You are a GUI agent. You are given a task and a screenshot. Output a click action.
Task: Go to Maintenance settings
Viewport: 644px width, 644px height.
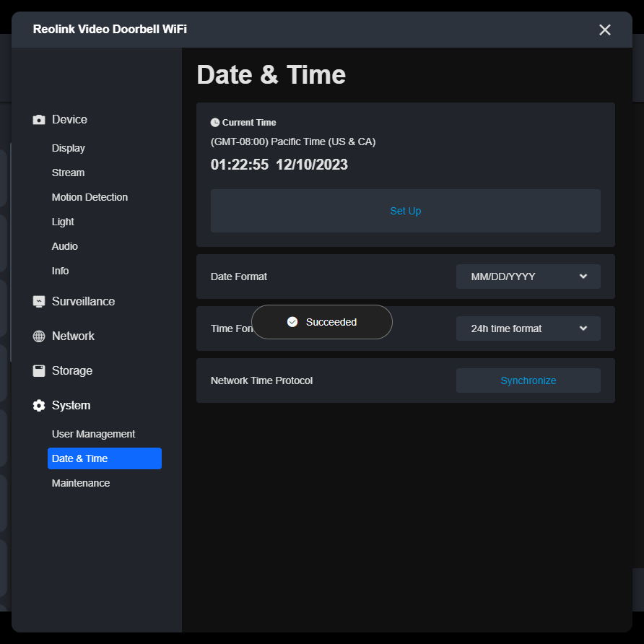(81, 483)
